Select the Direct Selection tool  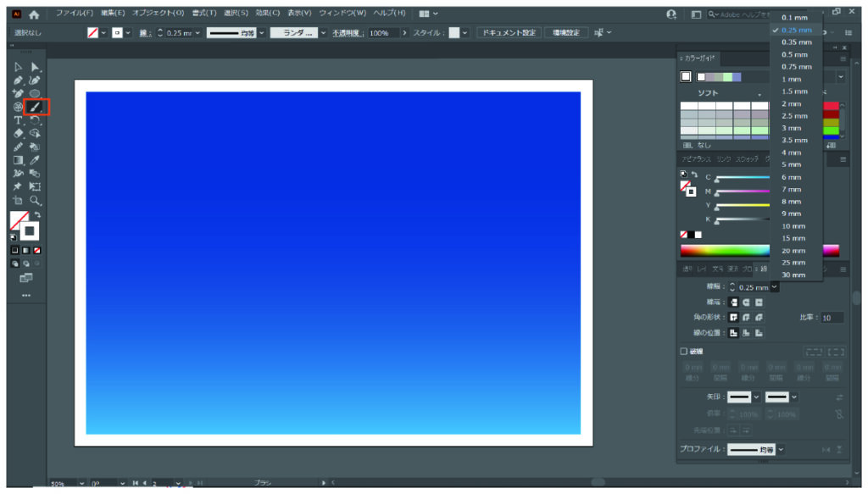[x=35, y=67]
